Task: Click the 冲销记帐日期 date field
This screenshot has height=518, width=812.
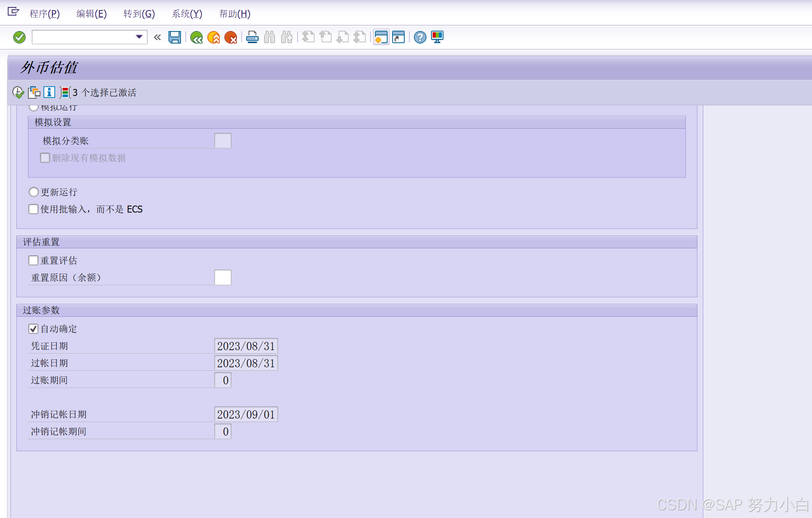Action: pos(246,414)
